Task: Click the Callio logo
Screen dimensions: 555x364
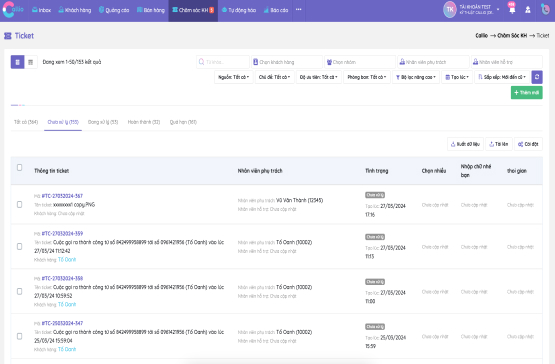Action: click(13, 10)
